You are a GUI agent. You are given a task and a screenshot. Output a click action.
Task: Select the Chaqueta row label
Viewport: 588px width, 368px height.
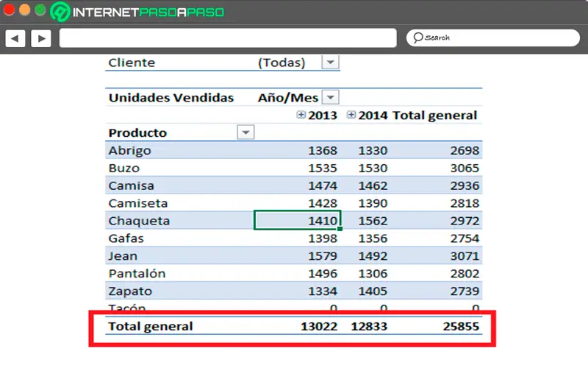click(x=139, y=221)
